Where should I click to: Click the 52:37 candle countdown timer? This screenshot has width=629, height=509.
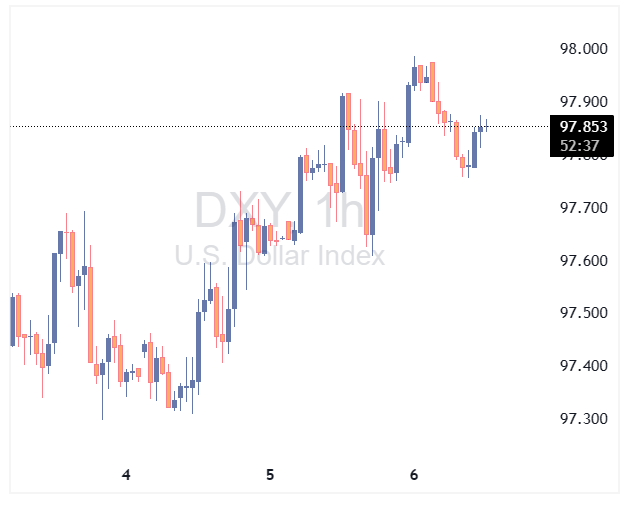pos(580,146)
